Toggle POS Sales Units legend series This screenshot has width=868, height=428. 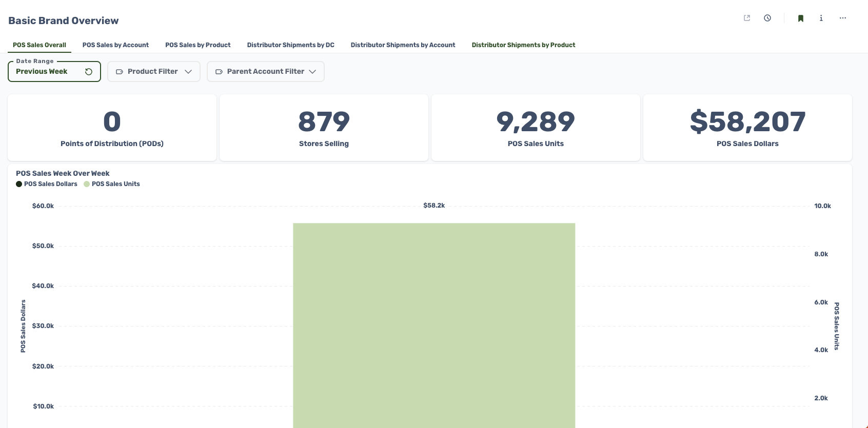point(112,184)
